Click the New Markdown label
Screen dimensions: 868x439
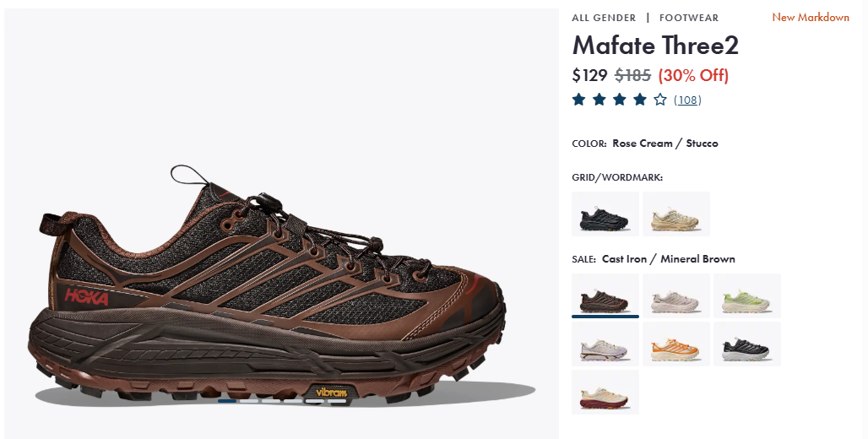pos(811,17)
